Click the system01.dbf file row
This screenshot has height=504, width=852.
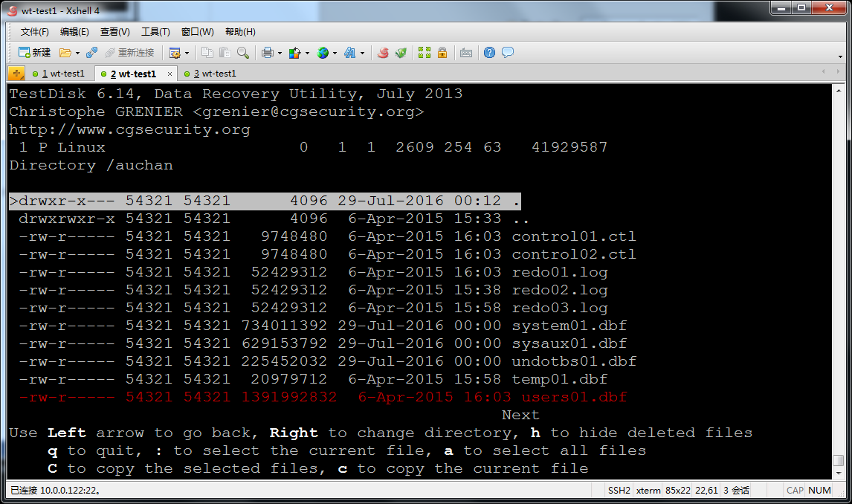click(x=322, y=326)
